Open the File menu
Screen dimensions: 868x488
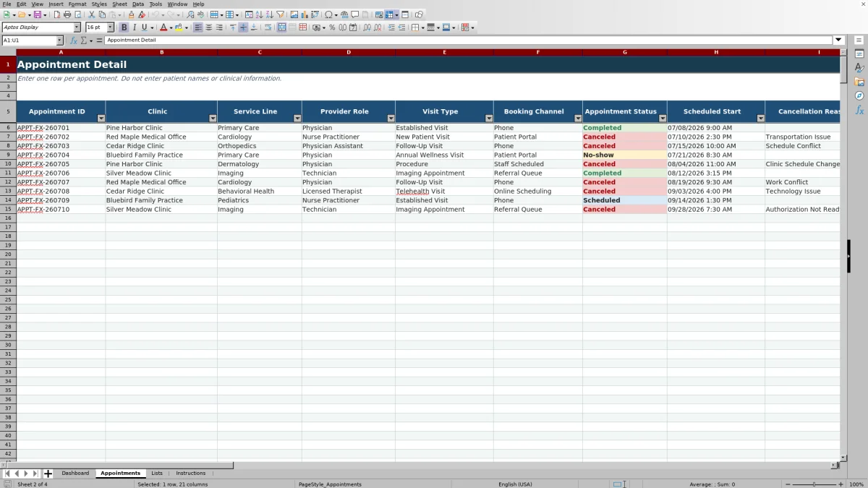click(x=7, y=4)
